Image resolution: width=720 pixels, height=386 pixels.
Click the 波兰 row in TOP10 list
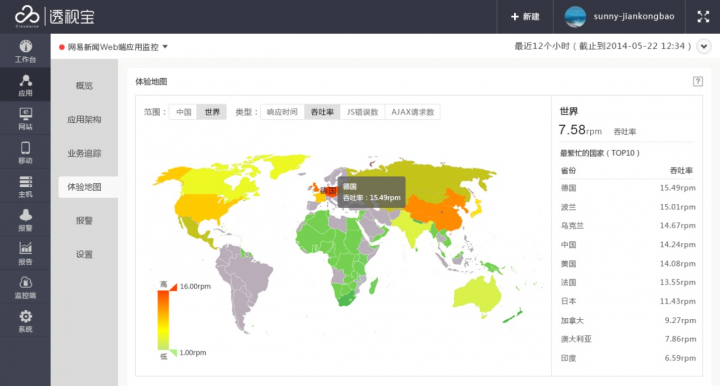(628, 207)
